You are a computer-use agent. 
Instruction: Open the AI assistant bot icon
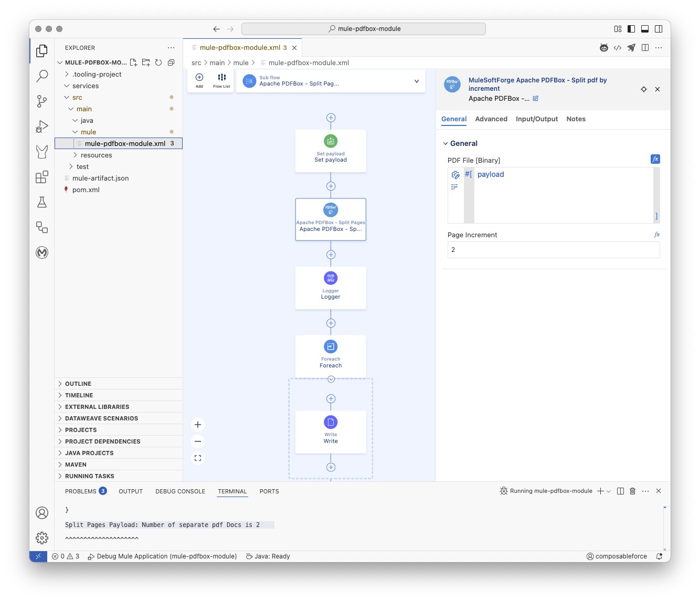click(x=603, y=47)
